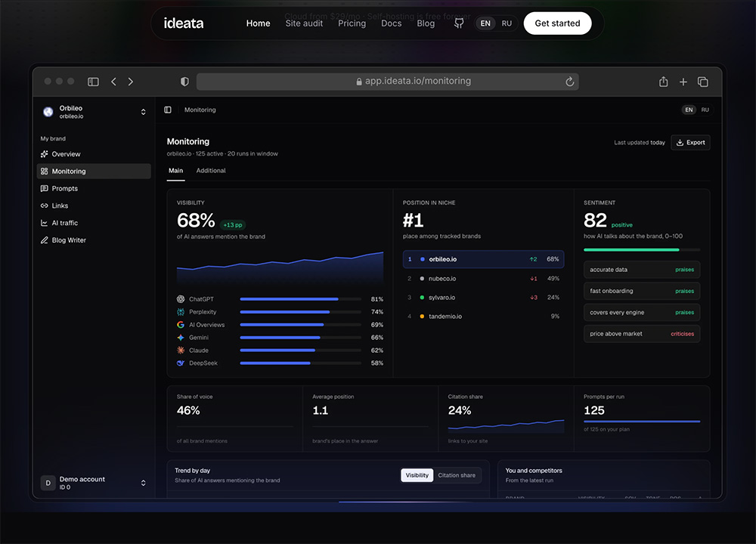Click the 'accurate data' praises tag

pyautogui.click(x=642, y=270)
